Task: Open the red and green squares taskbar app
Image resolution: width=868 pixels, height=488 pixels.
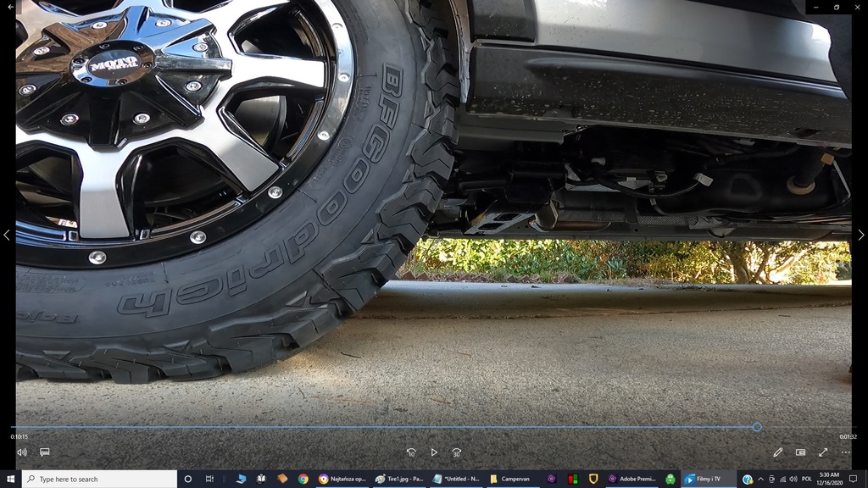Action: pyautogui.click(x=572, y=480)
